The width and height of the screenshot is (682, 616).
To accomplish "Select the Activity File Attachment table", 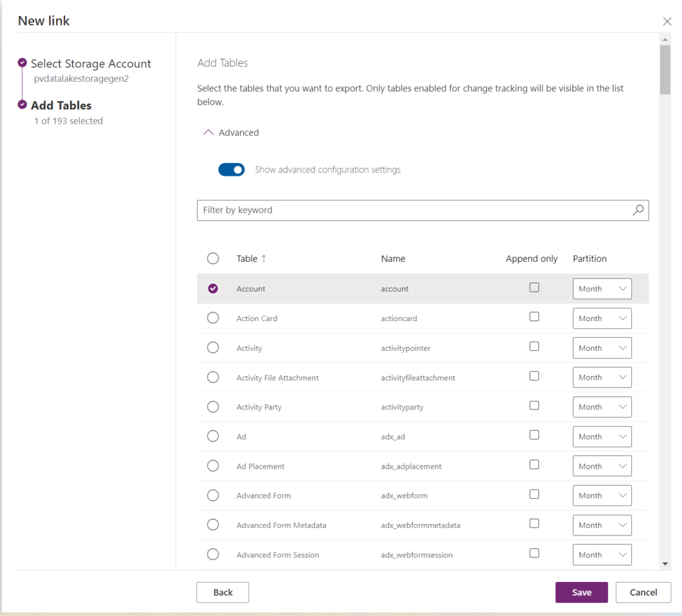I will tap(212, 377).
